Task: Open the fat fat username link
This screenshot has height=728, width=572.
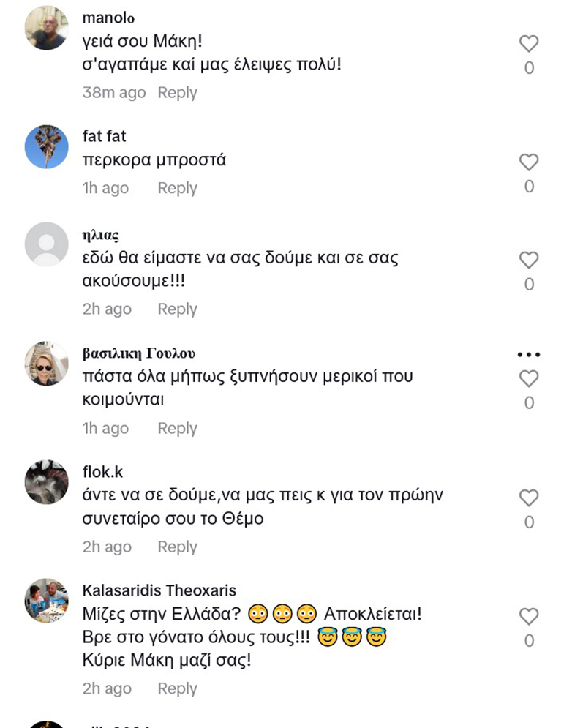Action: (x=105, y=136)
